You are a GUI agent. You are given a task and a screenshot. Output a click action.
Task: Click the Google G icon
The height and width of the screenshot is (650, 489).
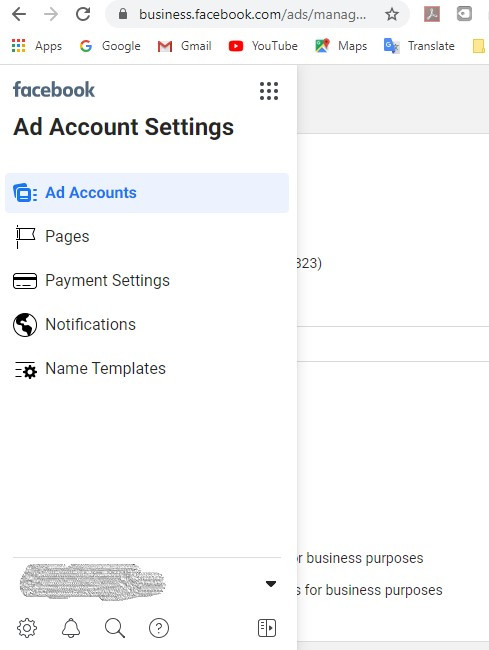[x=86, y=46]
